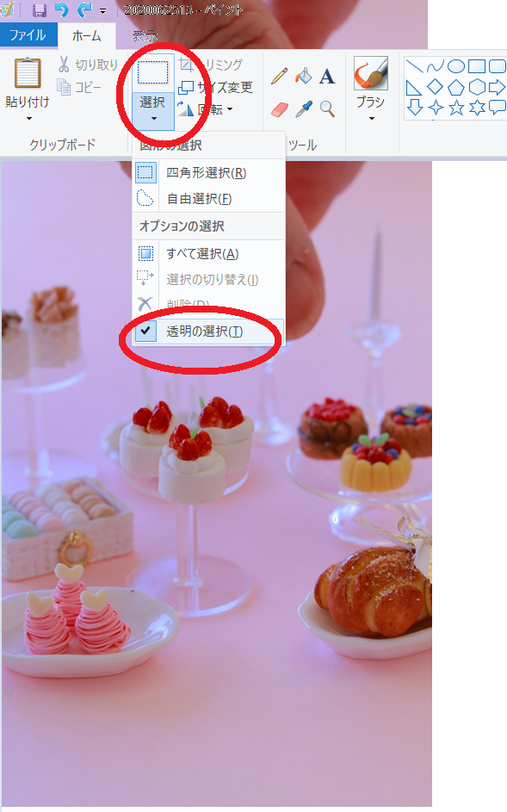Switch to the 表示 tab
The height and width of the screenshot is (812, 507).
pos(145,35)
